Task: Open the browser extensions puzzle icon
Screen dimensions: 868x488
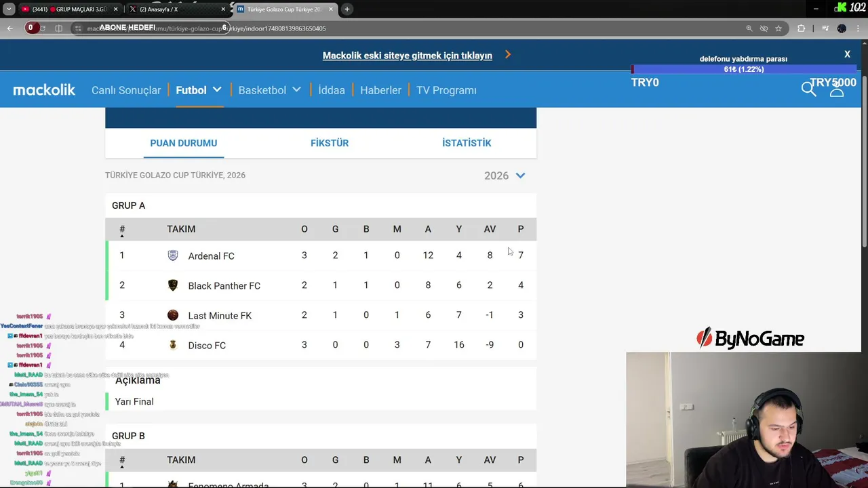Action: click(802, 28)
